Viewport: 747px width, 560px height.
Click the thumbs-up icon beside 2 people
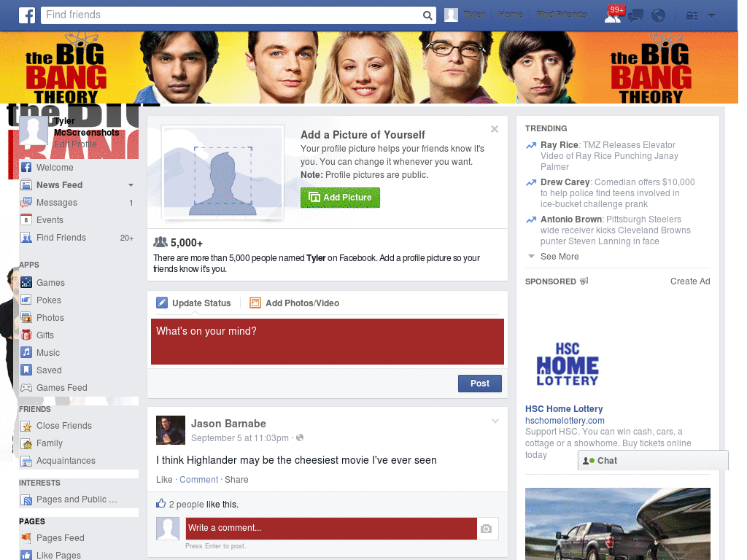[161, 503]
